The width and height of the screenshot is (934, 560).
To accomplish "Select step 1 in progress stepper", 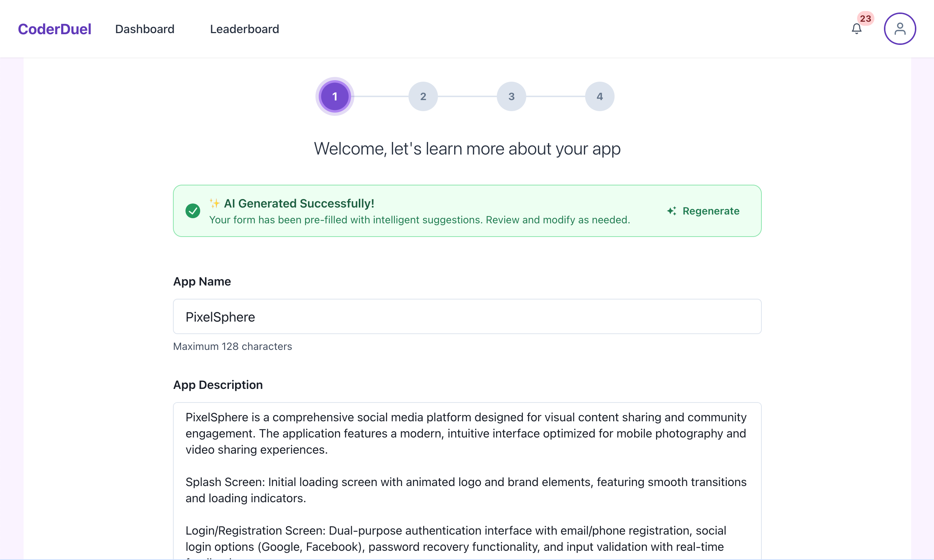I will pos(335,97).
